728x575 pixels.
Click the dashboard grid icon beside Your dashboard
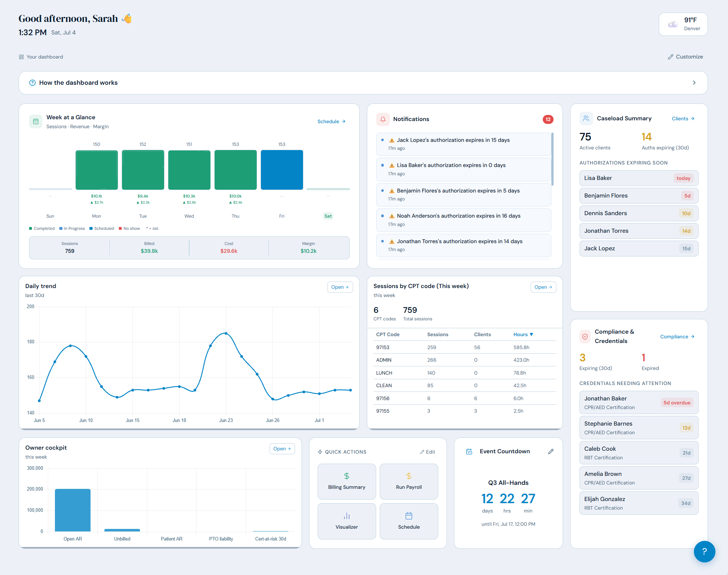pos(22,57)
